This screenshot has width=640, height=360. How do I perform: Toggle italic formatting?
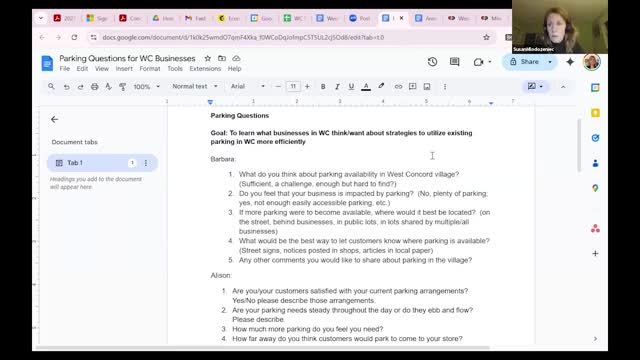tap(337, 87)
